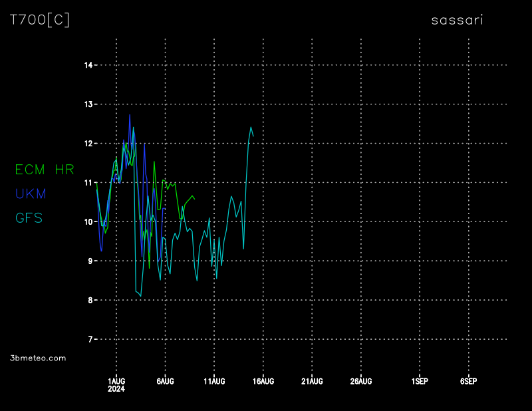Viewport: 532px width, 411px height.
Task: Click the T700[C] chart title
Action: (x=39, y=20)
